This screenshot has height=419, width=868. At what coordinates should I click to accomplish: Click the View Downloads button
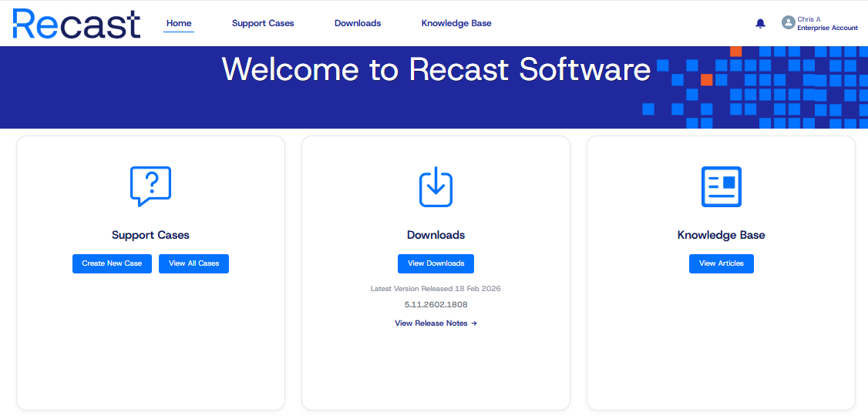coord(436,263)
